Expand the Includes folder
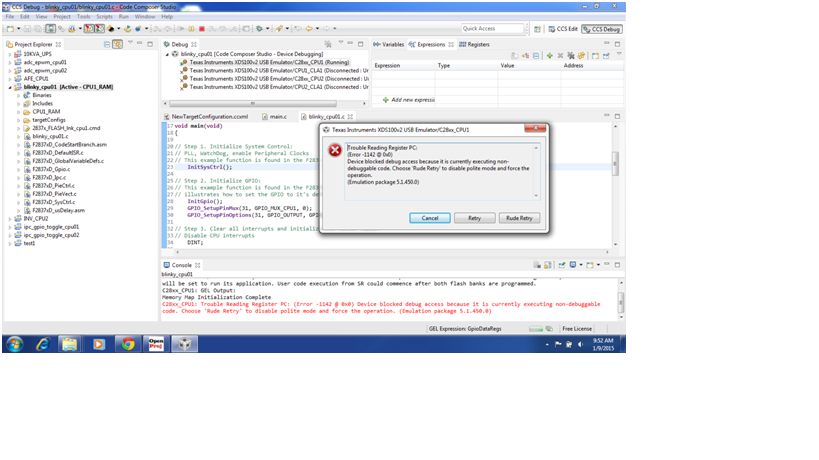This screenshot has width=819, height=460. point(19,104)
